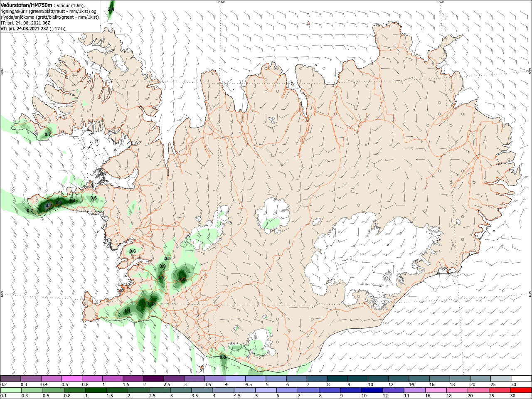The height and width of the screenshot is (399, 532).
Task: Click the 0.9 rainfall value north of Reykjavík
Action: (x=163, y=266)
